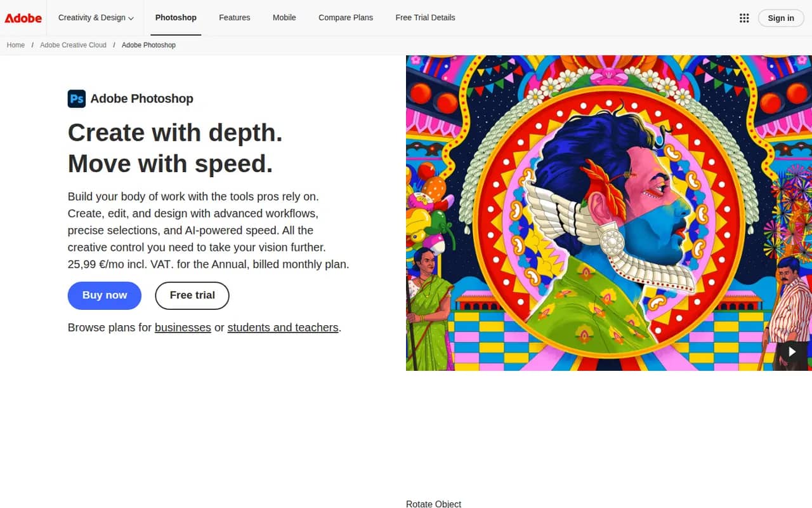Go to the Mobile tab
This screenshot has width=812, height=508.
pos(284,18)
